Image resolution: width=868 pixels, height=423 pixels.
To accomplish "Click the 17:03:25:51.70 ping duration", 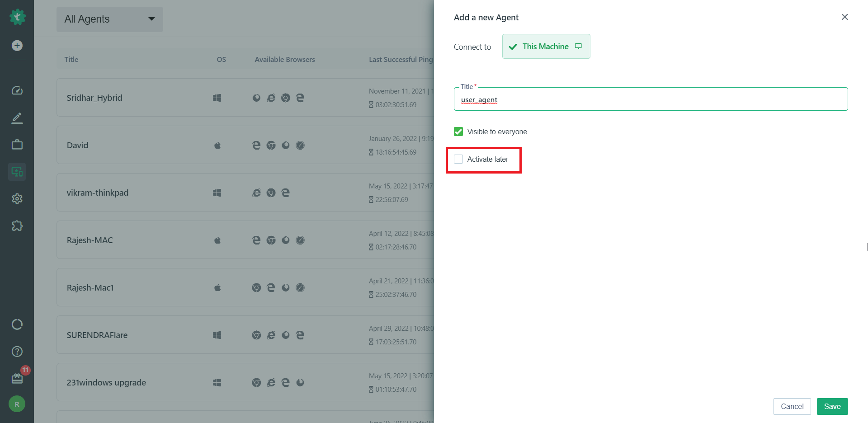I will 396,342.
